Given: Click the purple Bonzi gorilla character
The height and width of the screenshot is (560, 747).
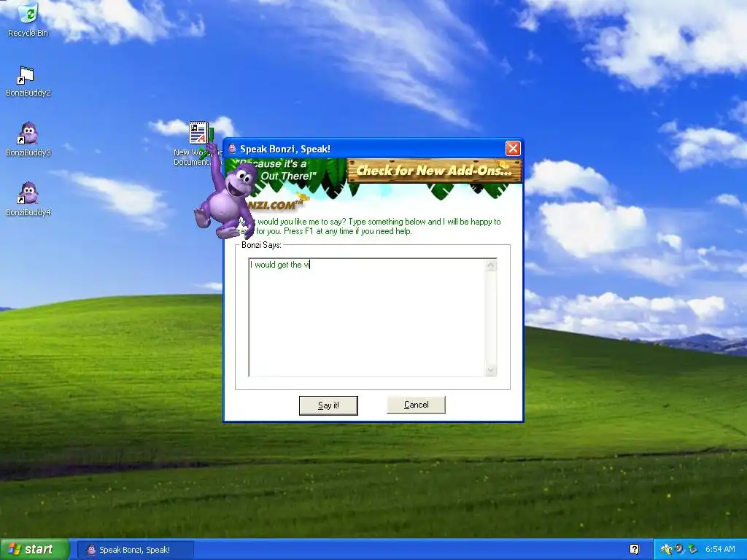Looking at the screenshot, I should pyautogui.click(x=226, y=195).
